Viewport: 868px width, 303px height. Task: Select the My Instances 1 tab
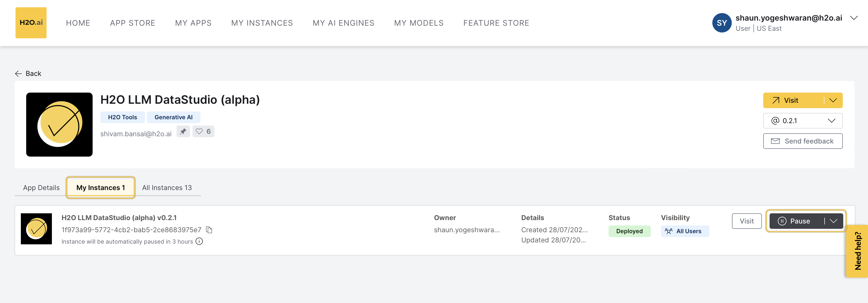point(100,188)
